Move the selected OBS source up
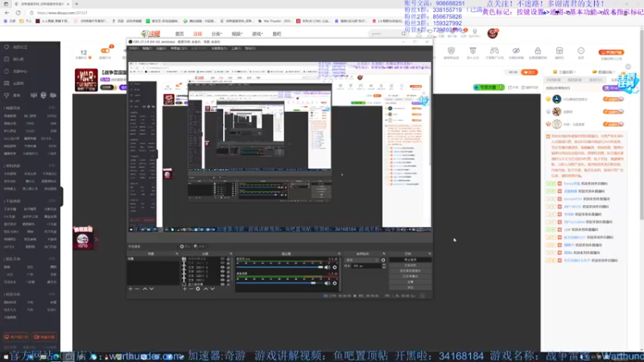The width and height of the screenshot is (644, 362). pos(206,289)
